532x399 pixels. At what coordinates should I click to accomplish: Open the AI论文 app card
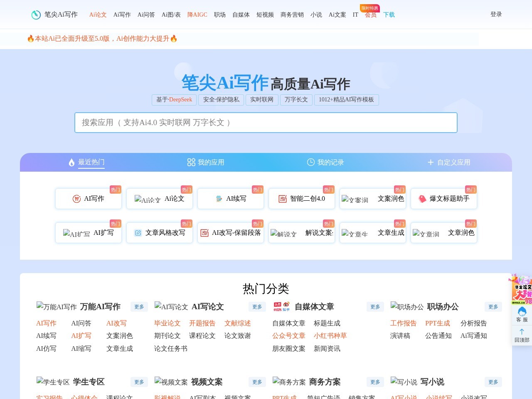160,199
